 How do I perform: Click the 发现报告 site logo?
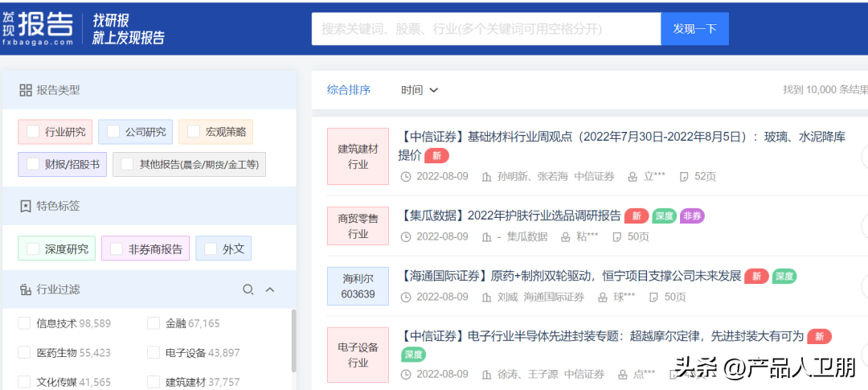(38, 27)
